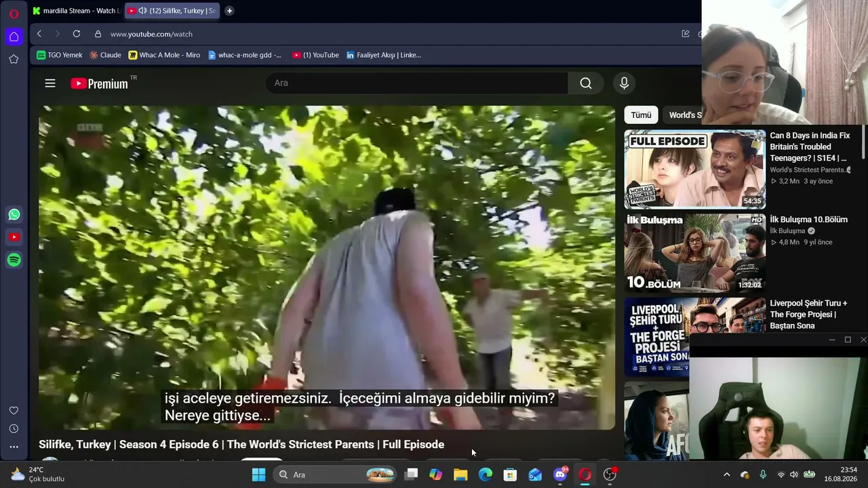
Task: Click the site lock icon
Action: pyautogui.click(x=98, y=34)
